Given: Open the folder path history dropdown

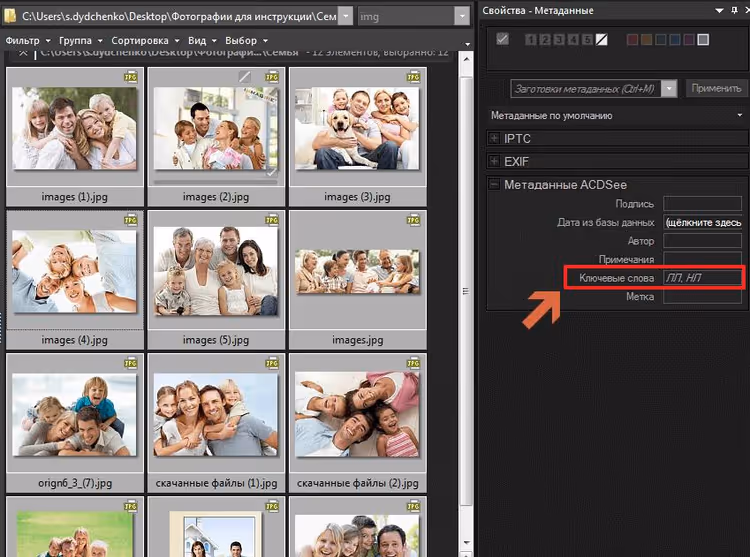Looking at the screenshot, I should pos(345,16).
